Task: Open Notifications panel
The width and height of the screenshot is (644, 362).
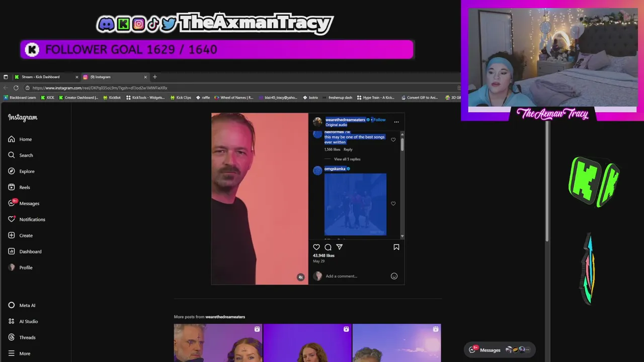Action: pyautogui.click(x=27, y=219)
